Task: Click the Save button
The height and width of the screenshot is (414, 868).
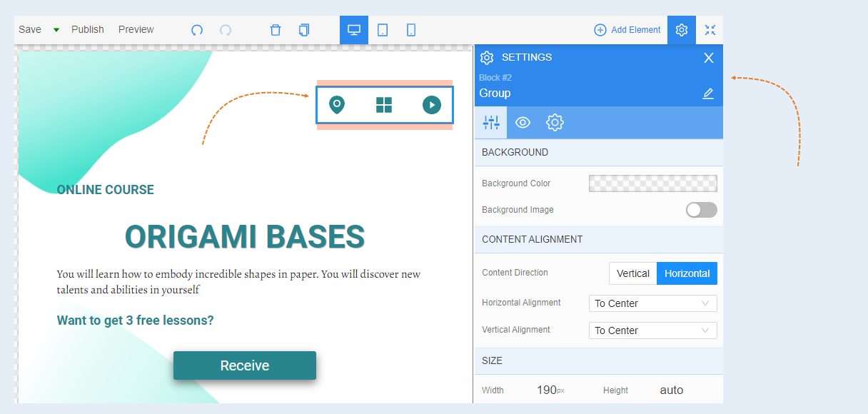Action: [30, 29]
